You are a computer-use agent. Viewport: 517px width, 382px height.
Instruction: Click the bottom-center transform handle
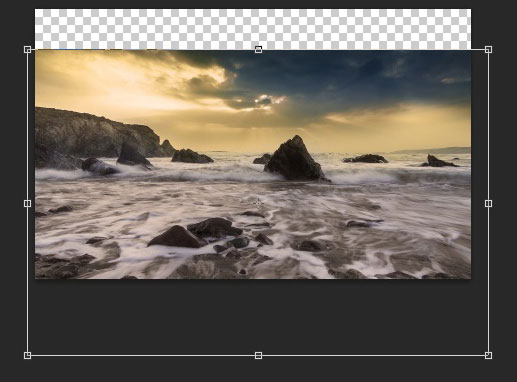pos(258,355)
